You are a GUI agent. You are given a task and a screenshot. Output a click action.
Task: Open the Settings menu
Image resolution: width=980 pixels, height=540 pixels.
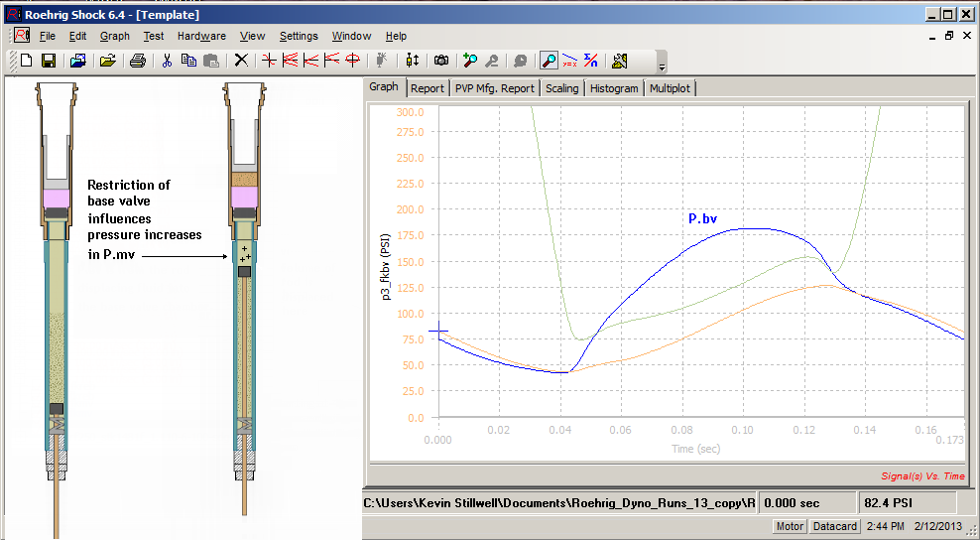point(299,36)
